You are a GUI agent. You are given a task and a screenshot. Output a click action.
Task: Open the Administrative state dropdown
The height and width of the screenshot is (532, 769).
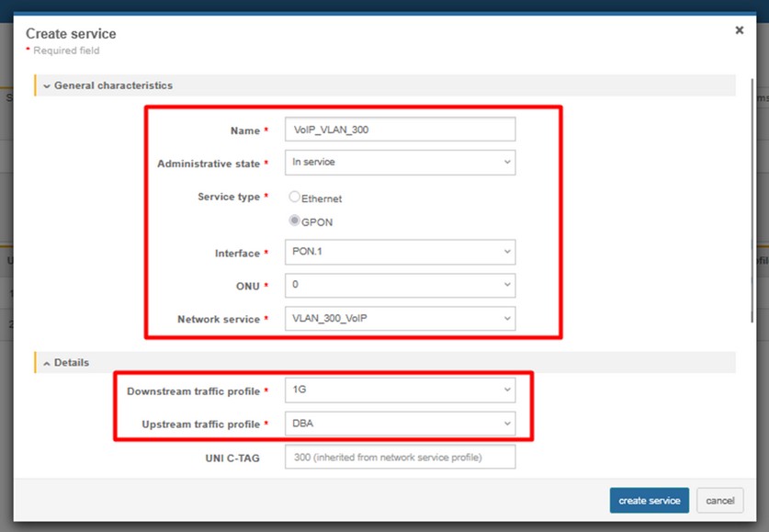pyautogui.click(x=399, y=163)
